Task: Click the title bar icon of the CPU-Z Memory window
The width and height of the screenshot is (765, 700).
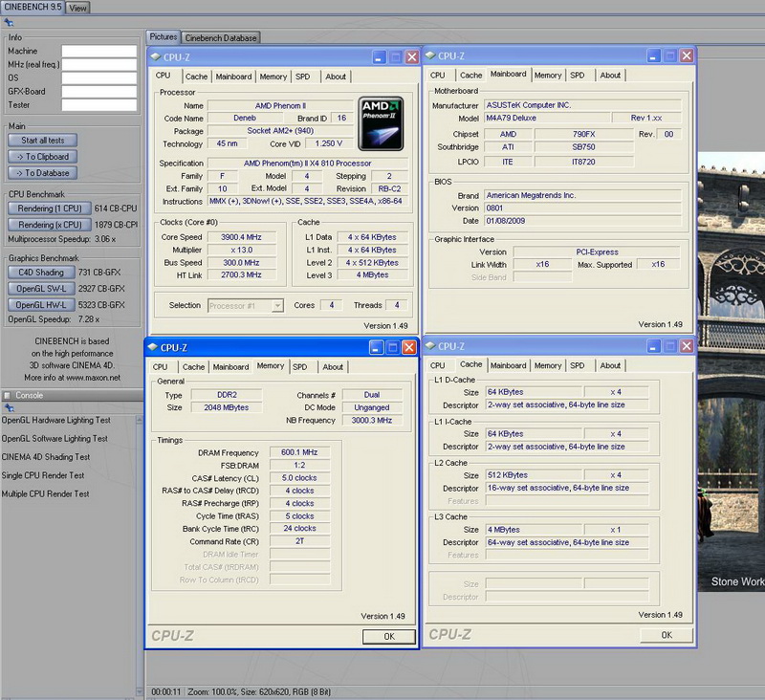Action: (153, 347)
